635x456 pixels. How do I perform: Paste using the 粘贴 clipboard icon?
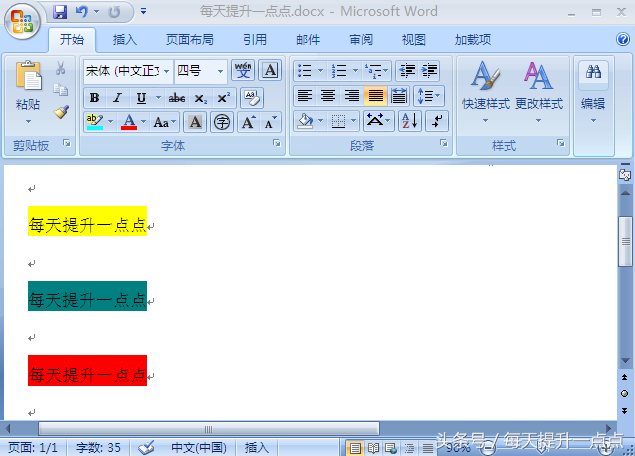point(28,76)
